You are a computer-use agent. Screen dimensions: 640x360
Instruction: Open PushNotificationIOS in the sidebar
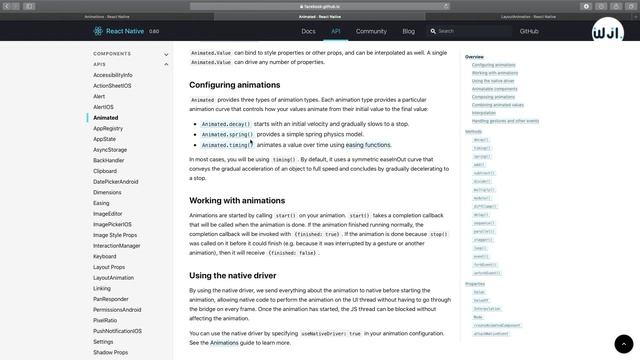(117, 331)
